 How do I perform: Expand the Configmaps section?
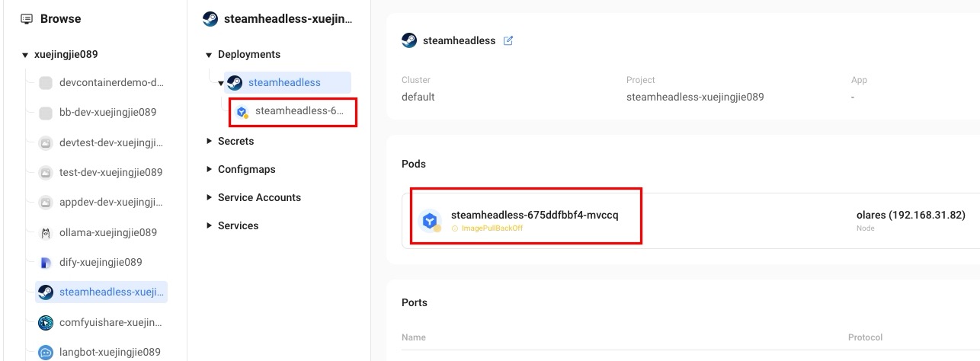tap(209, 169)
